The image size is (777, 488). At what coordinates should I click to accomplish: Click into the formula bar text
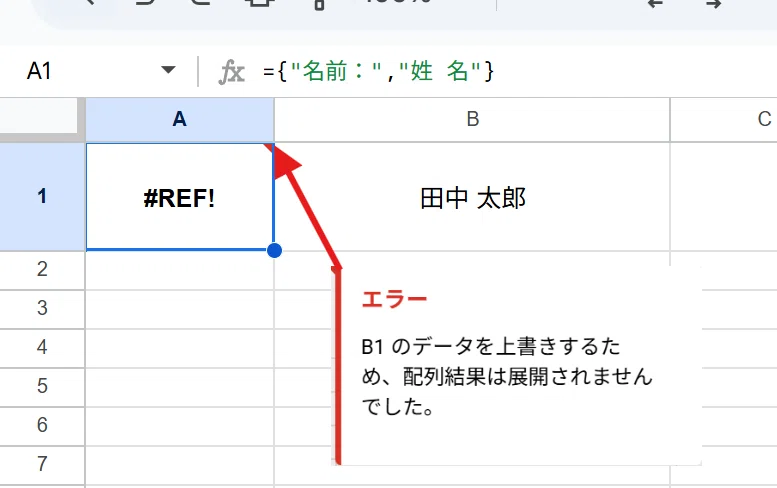[x=378, y=71]
